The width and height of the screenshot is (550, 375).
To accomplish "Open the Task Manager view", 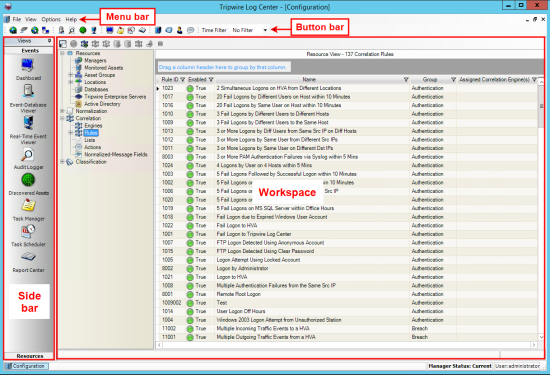I will pyautogui.click(x=28, y=210).
